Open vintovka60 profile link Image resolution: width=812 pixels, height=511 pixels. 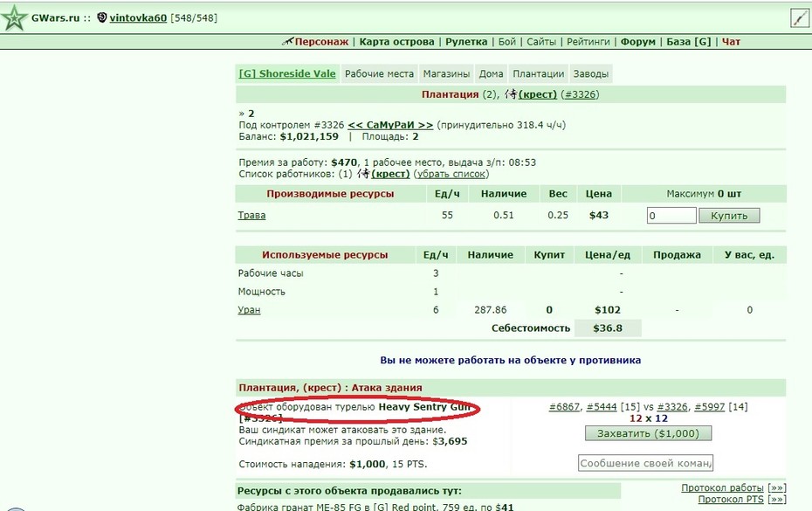(x=138, y=18)
